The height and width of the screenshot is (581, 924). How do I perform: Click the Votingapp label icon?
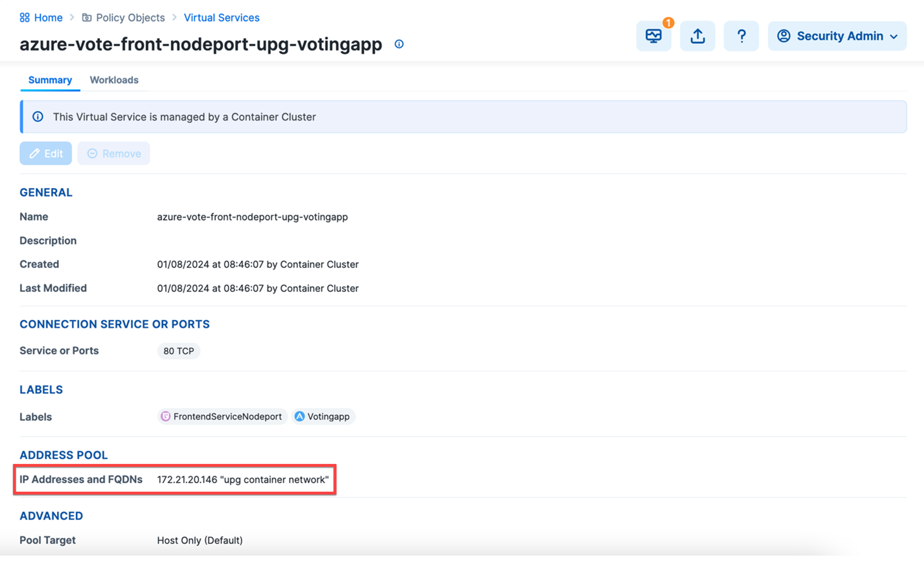coord(299,416)
